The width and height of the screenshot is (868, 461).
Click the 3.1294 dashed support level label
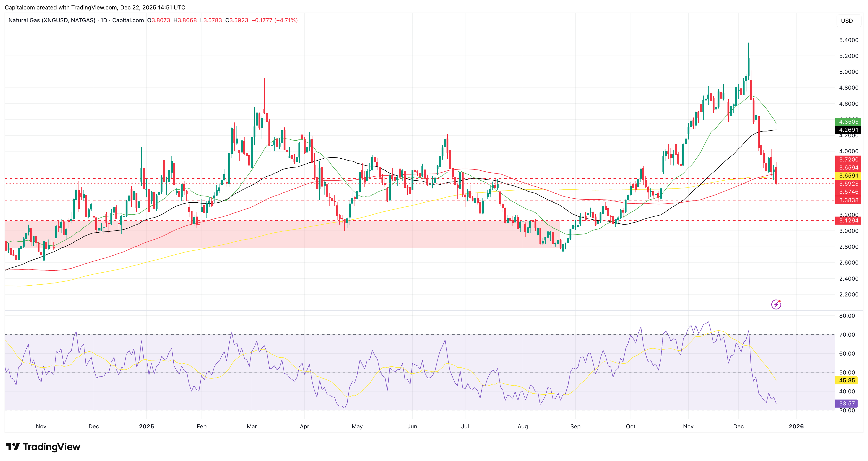coord(848,221)
